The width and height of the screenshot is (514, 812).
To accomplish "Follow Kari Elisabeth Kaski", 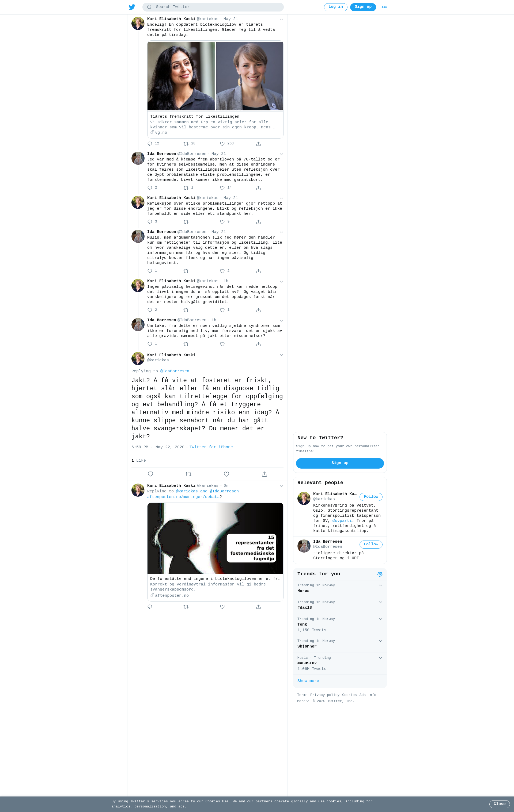I will pos(371,497).
